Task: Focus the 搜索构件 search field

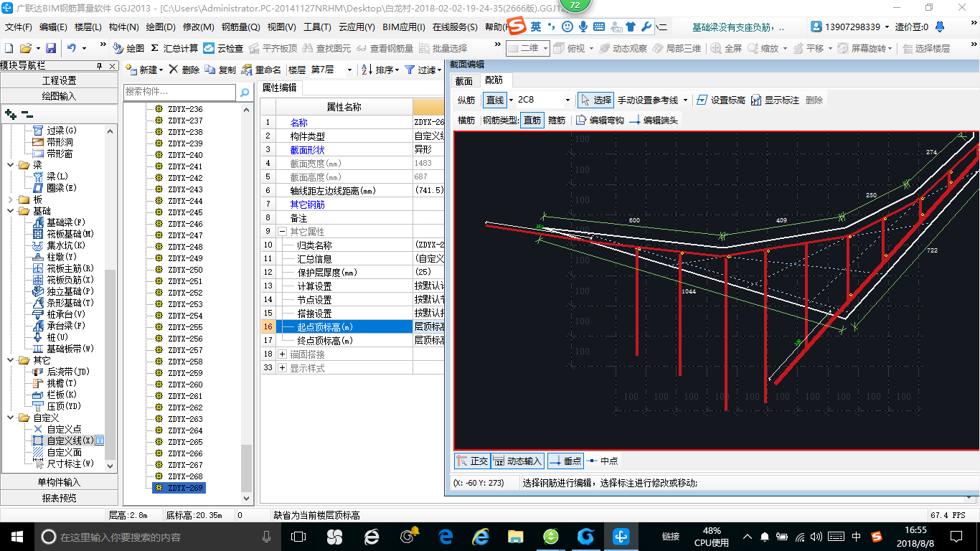Action: 179,92
